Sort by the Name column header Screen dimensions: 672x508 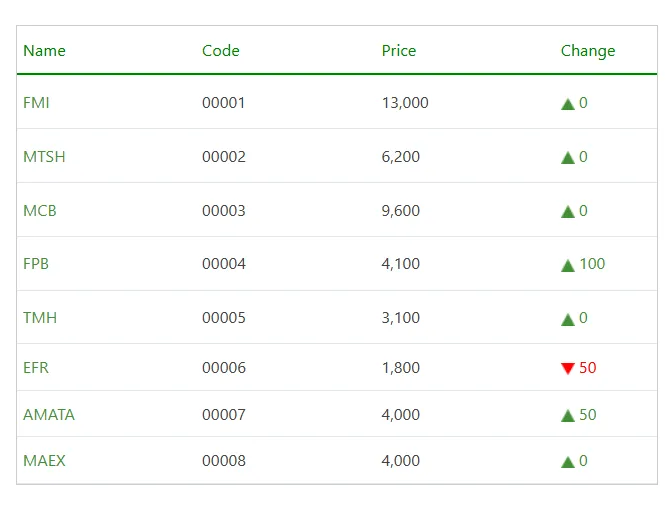pyautogui.click(x=44, y=51)
